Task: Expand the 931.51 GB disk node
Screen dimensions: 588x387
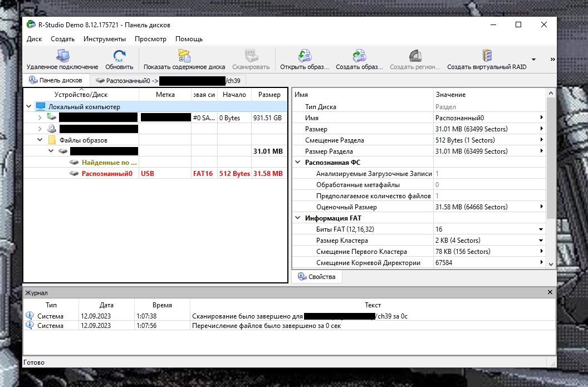Action: (40, 117)
